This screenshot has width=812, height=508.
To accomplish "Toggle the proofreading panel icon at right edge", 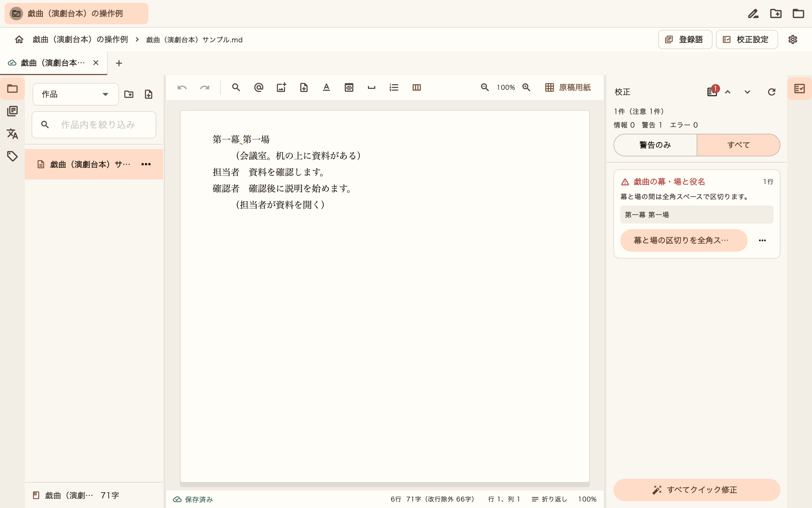I will pos(800,89).
